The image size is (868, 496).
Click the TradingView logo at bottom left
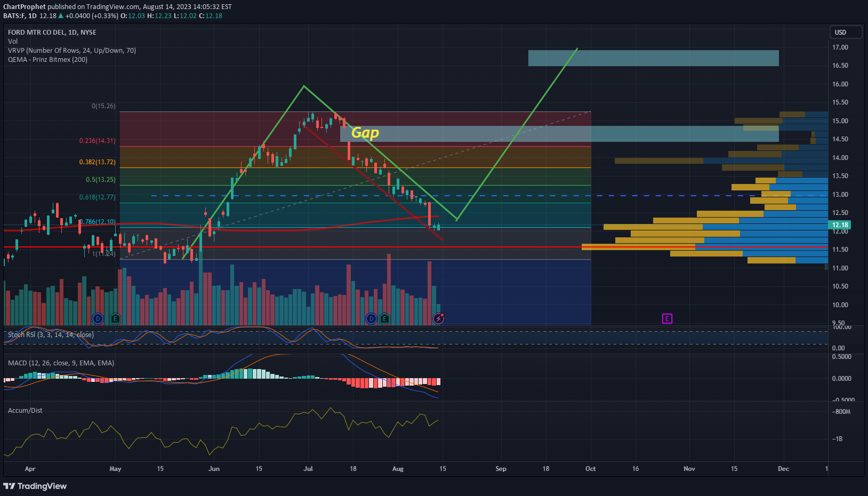[x=35, y=486]
